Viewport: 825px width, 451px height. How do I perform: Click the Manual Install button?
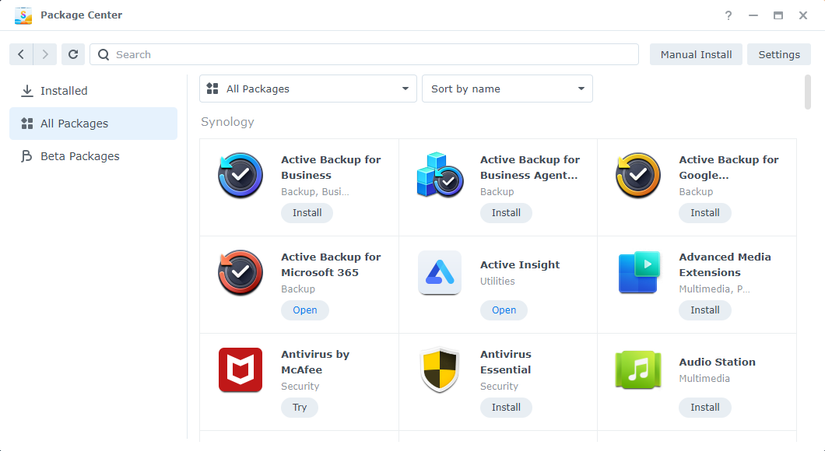click(696, 54)
